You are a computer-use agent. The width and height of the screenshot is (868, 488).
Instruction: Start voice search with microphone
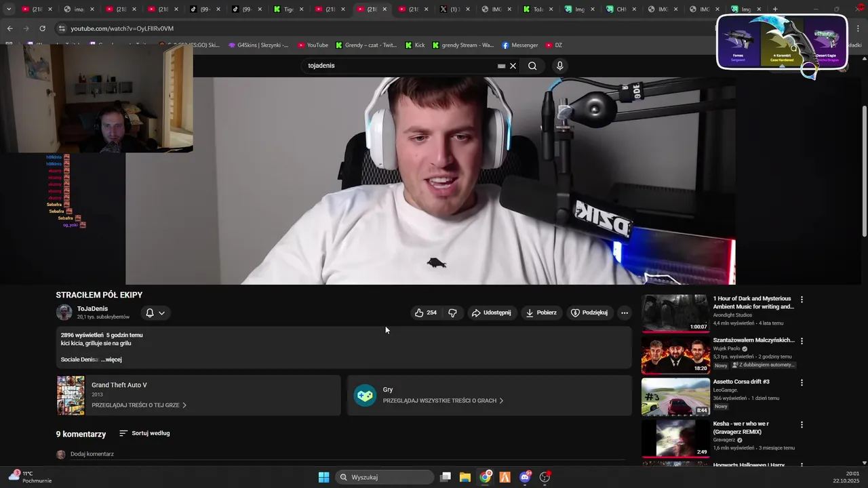point(559,66)
